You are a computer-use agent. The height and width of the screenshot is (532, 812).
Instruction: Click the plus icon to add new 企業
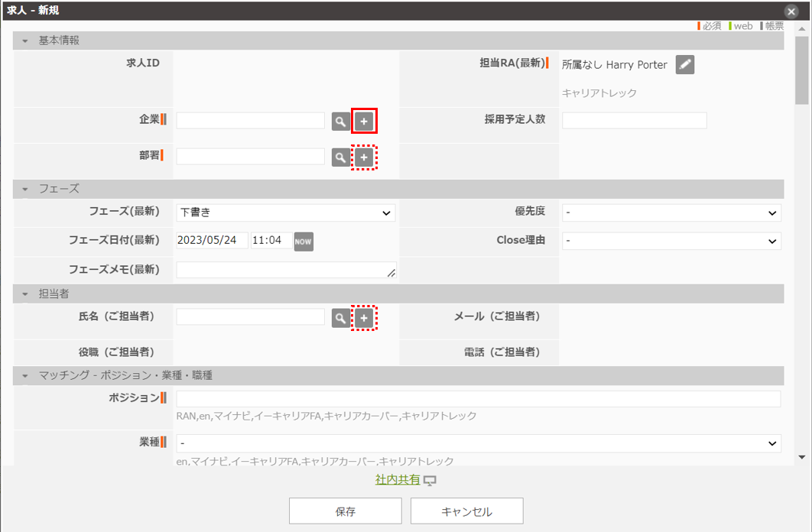click(364, 121)
